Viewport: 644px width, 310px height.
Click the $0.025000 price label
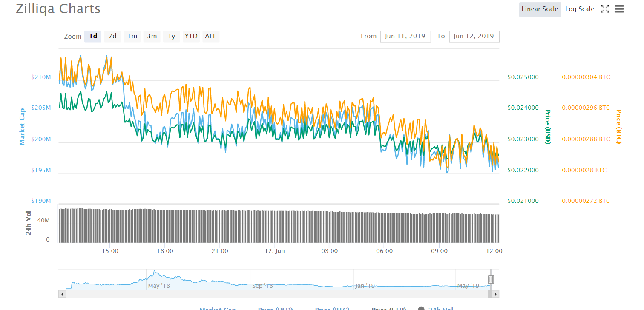click(x=523, y=77)
